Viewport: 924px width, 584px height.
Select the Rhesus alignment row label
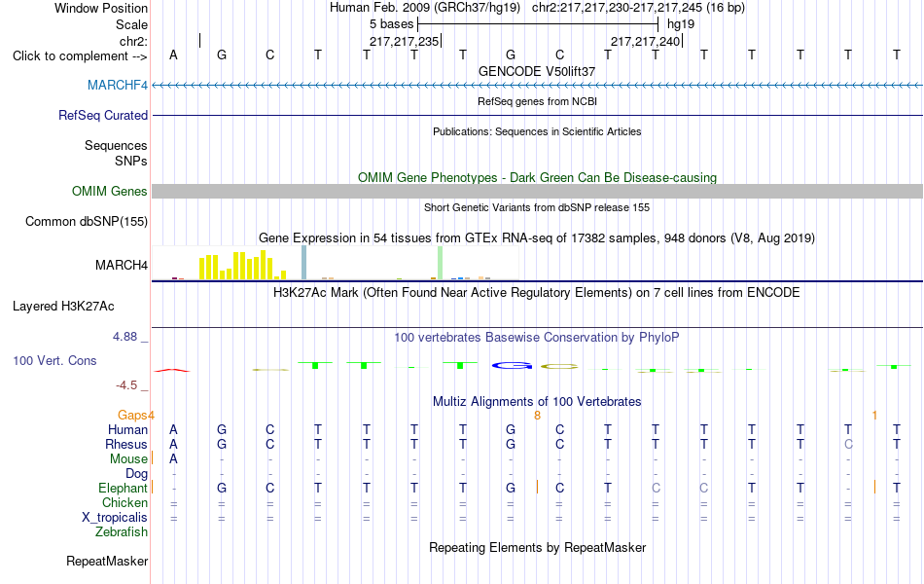coord(126,445)
